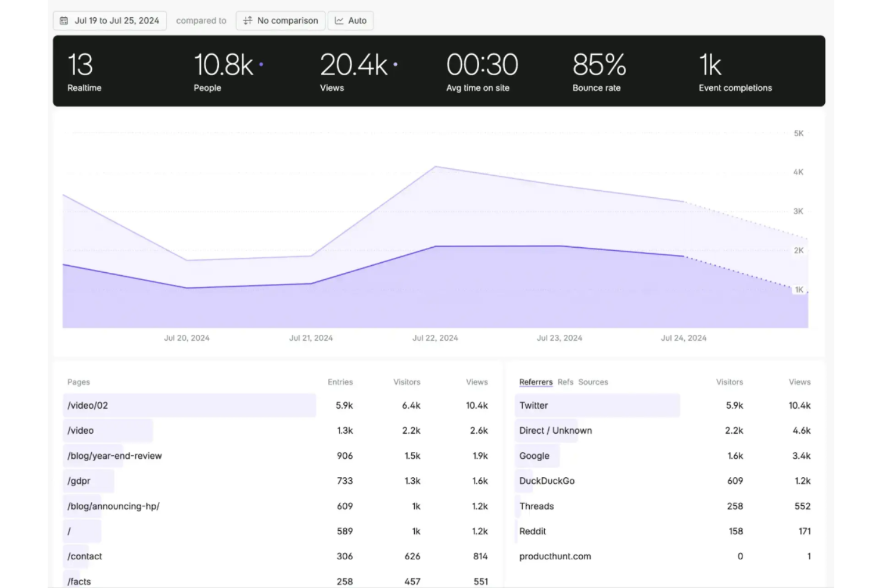The image size is (882, 588).
Task: Switch to the Sources tab
Action: click(x=593, y=382)
